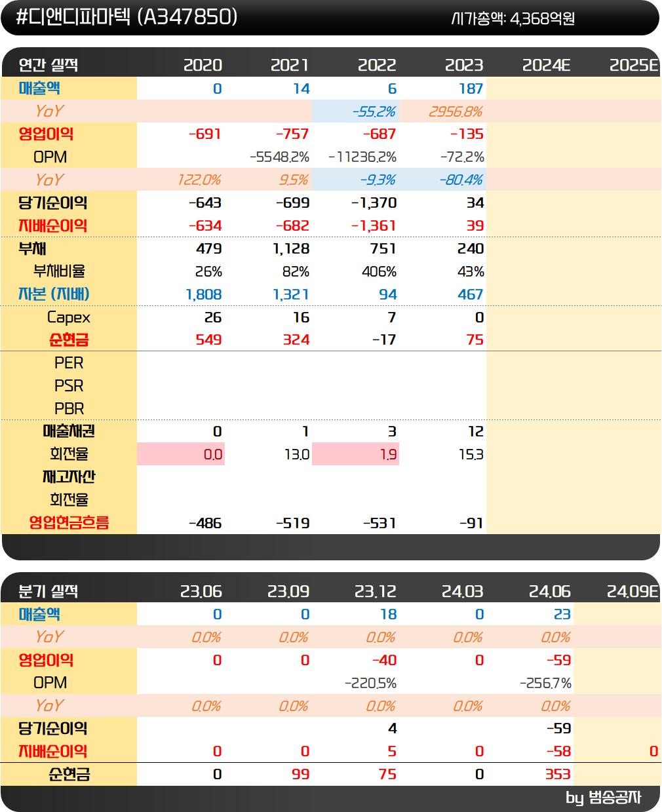The width and height of the screenshot is (662, 812).
Task: Click the market cap text 시가총액: 4,368억원
Action: (x=513, y=18)
